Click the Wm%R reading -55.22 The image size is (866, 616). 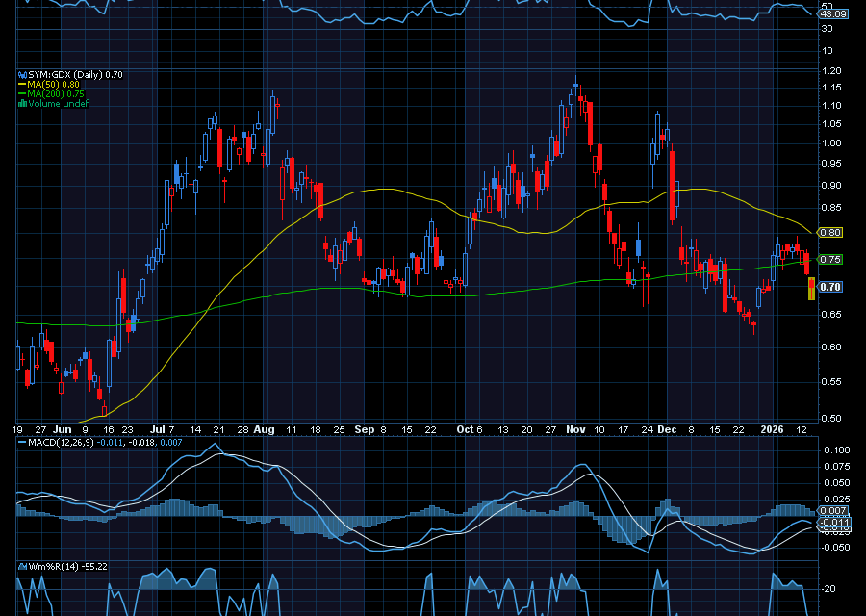(x=96, y=567)
